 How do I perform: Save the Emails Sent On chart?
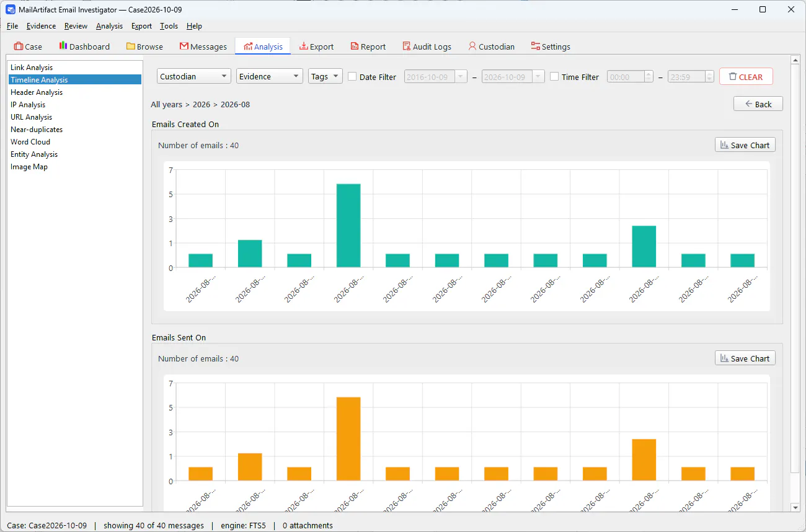(745, 358)
